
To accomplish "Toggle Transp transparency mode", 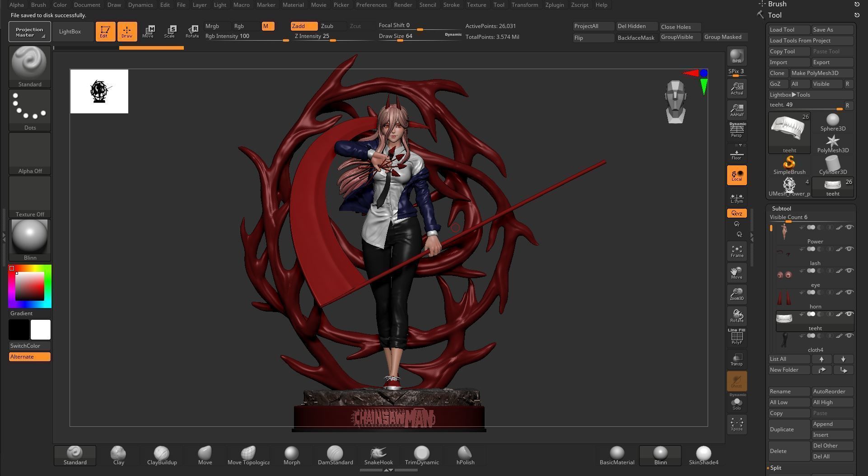I will coord(737,359).
